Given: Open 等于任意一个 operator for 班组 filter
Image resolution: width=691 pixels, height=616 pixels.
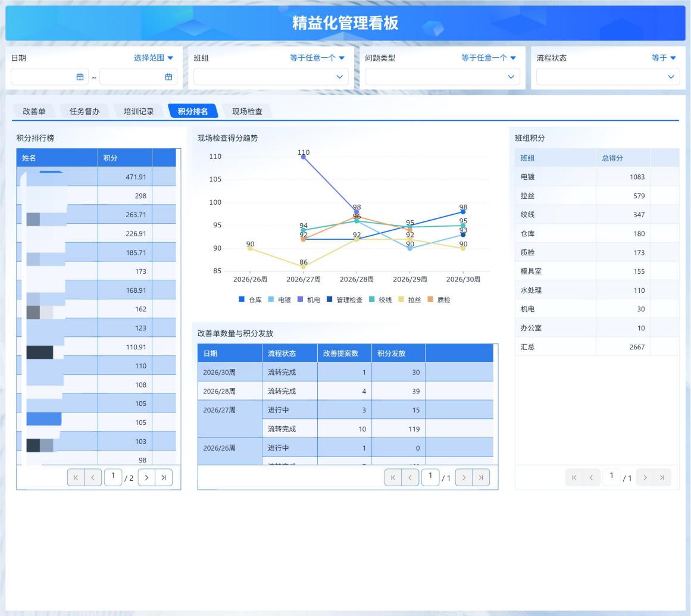Looking at the screenshot, I should click(x=317, y=58).
